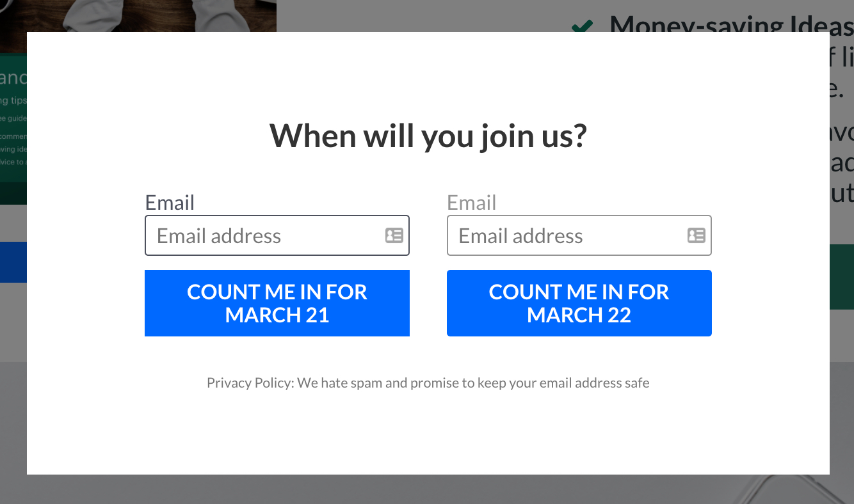The height and width of the screenshot is (504, 854).
Task: Click the dark green banner on the right edge
Action: pyautogui.click(x=842, y=276)
